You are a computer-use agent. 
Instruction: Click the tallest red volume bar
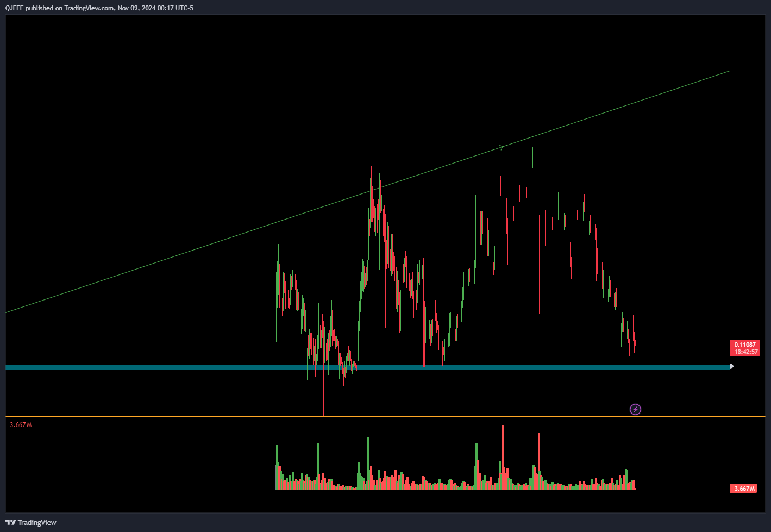(x=503, y=457)
